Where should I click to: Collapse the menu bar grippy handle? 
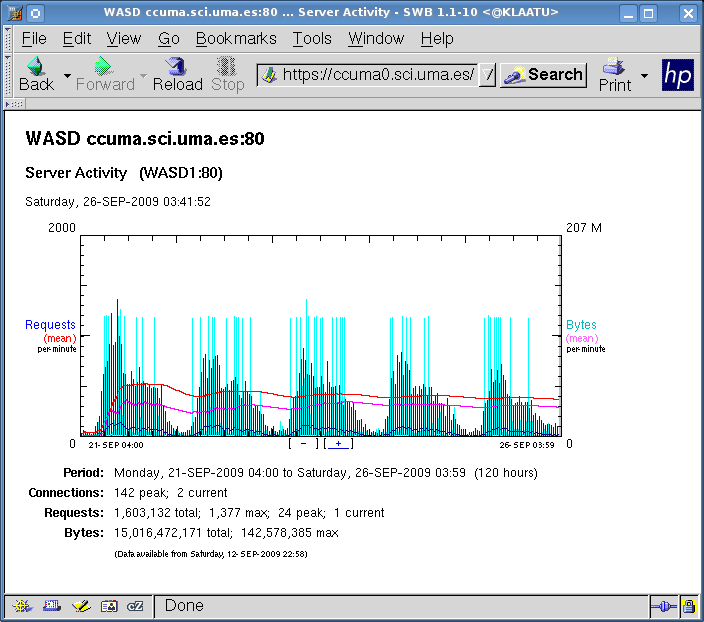[8, 39]
